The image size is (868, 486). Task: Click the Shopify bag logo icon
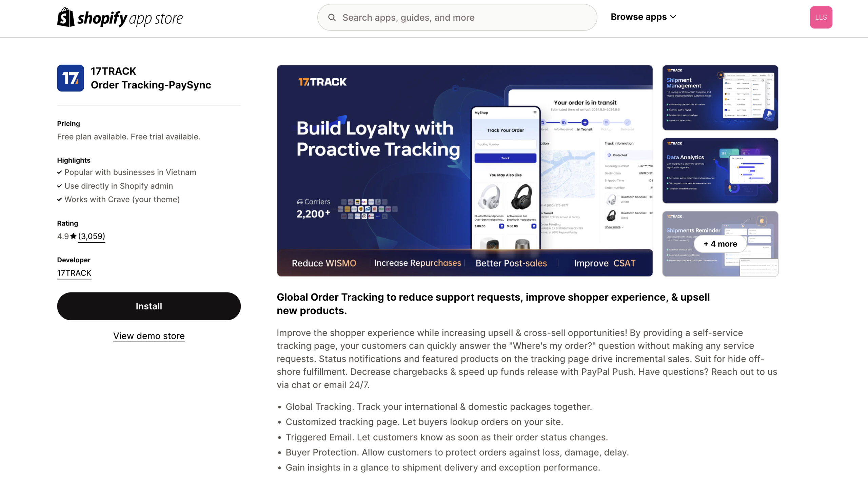tap(64, 17)
